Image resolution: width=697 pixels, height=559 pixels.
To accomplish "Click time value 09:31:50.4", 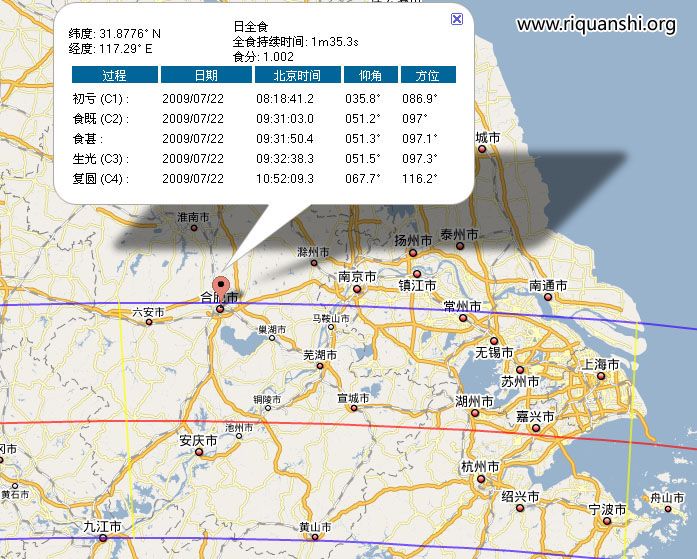I will (284, 139).
